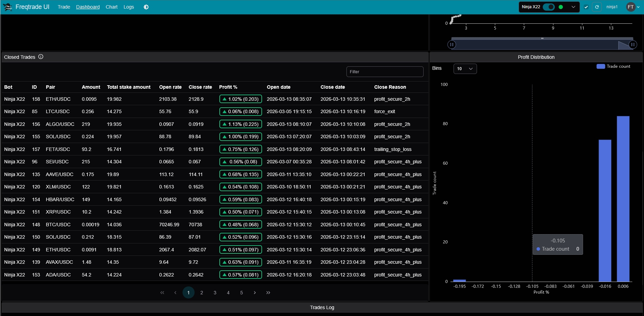Screen dimensions: 644x316
Task: Open the Trade menu item
Action: [x=64, y=7]
